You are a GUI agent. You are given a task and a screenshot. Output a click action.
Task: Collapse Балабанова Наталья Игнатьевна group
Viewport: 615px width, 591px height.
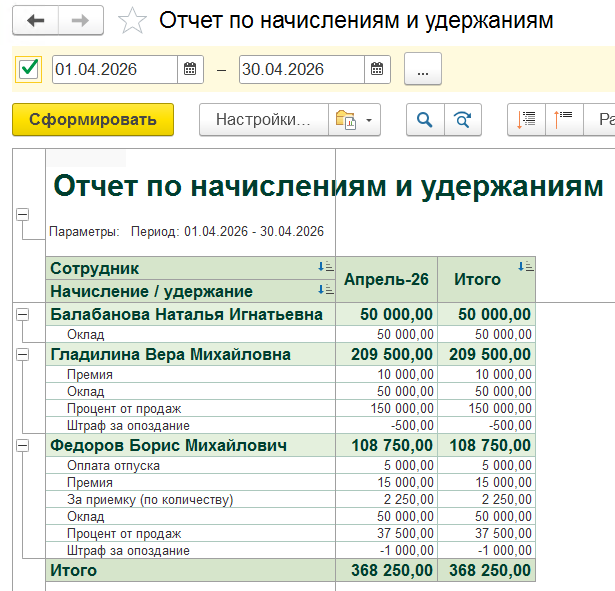coord(23,315)
